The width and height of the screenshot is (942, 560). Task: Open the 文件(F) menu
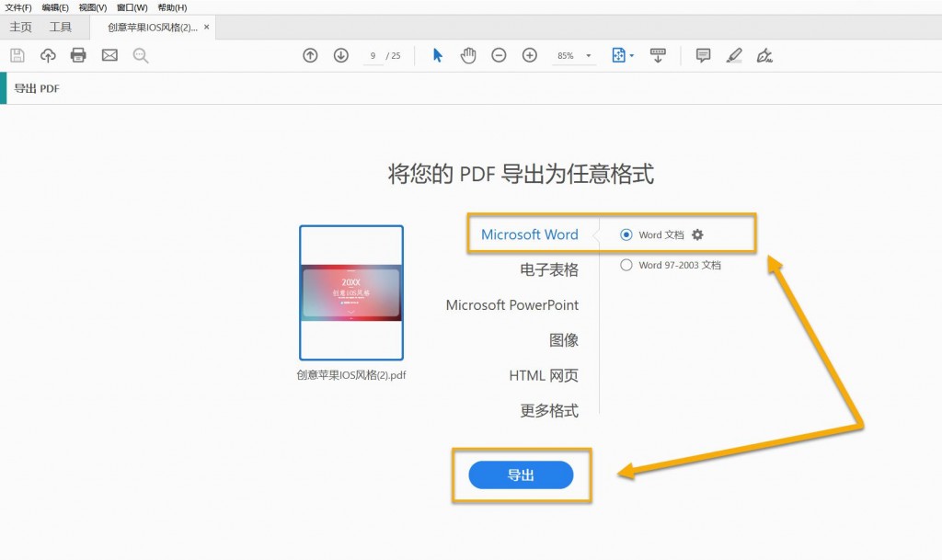point(18,7)
